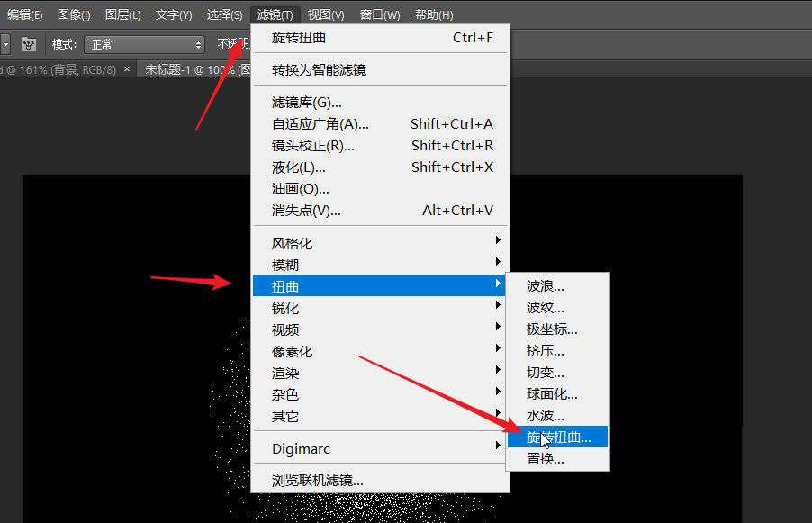The width and height of the screenshot is (812, 523).
Task: Expand the 其它 submenu
Action: pyautogui.click(x=380, y=416)
